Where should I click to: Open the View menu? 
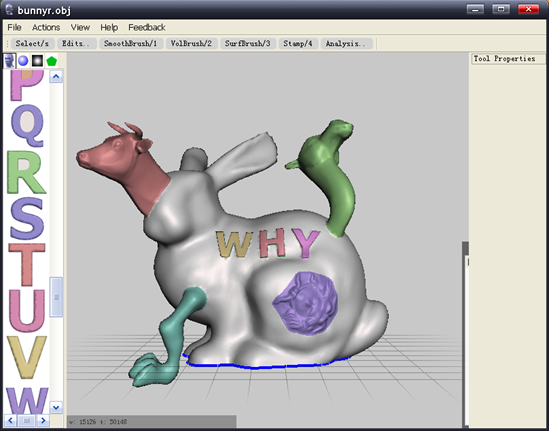(80, 27)
